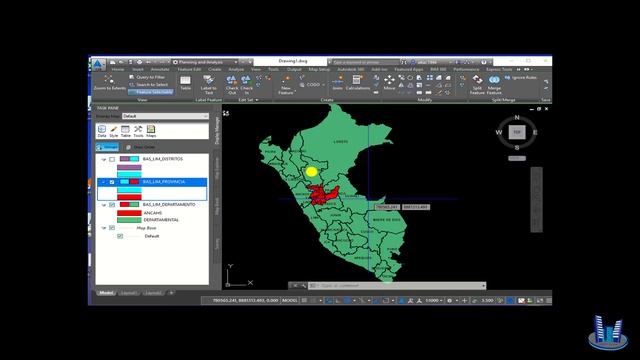
Task: Toggle BAS_LIM_PROVINCIA layer checkbox
Action: point(112,182)
